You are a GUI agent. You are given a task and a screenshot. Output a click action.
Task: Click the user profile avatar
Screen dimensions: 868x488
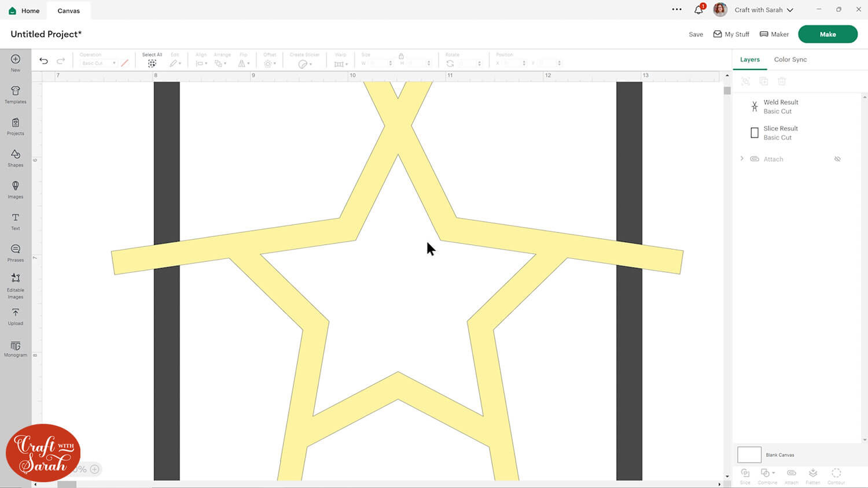click(720, 10)
